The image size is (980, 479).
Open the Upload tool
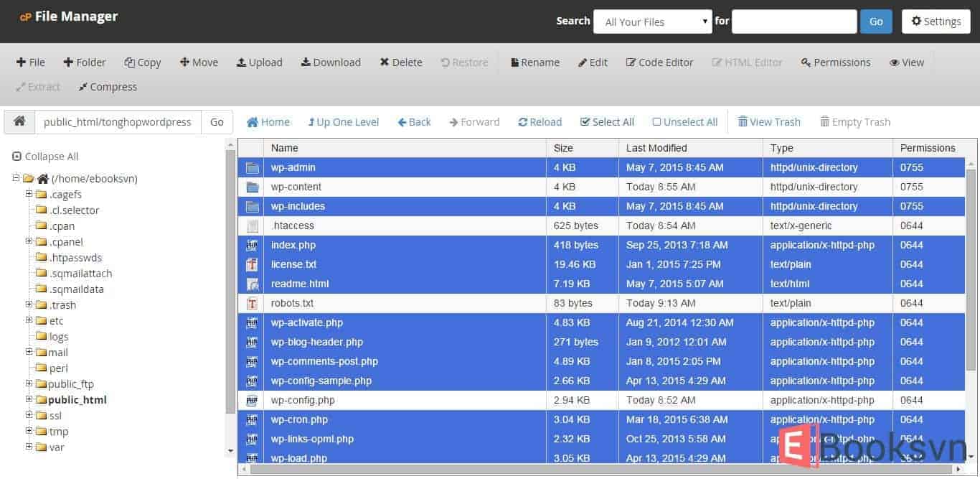pos(260,62)
